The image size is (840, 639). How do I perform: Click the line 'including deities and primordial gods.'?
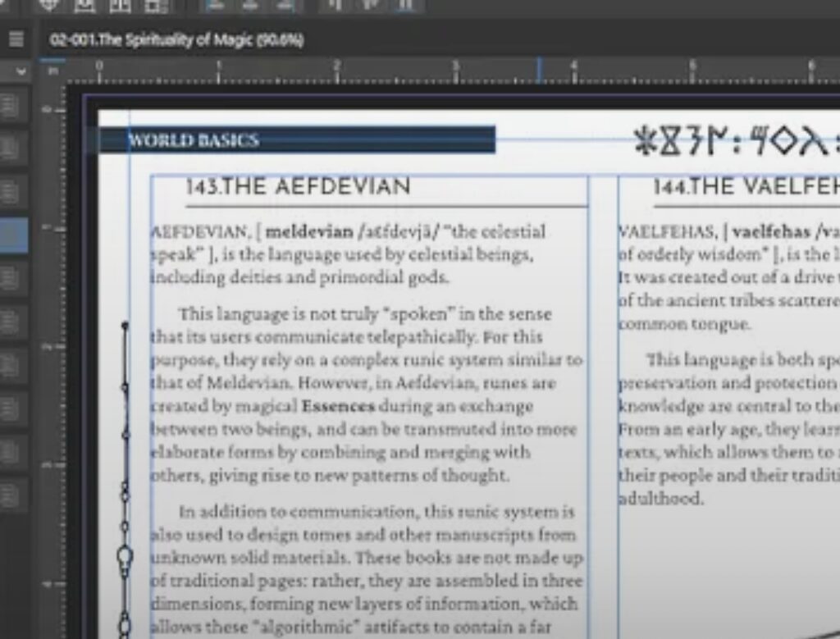coord(299,277)
